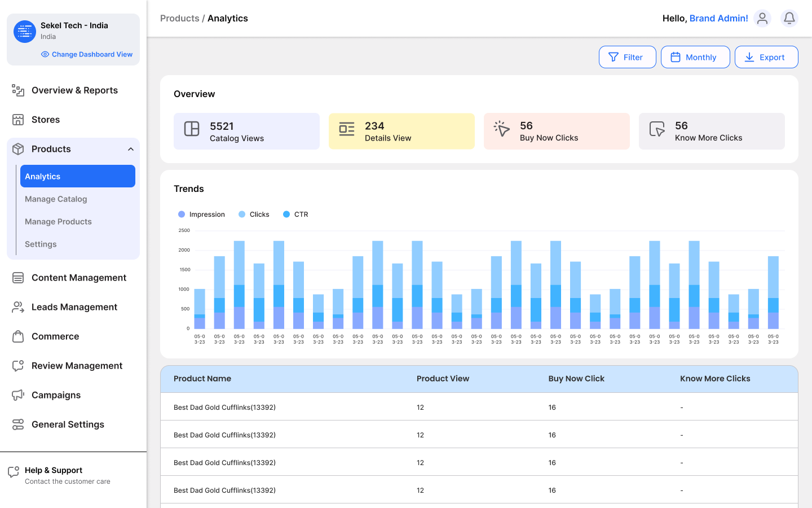Click the Sekel Tech logo icon
Screen dimensions: 812x508
pyautogui.click(x=25, y=32)
